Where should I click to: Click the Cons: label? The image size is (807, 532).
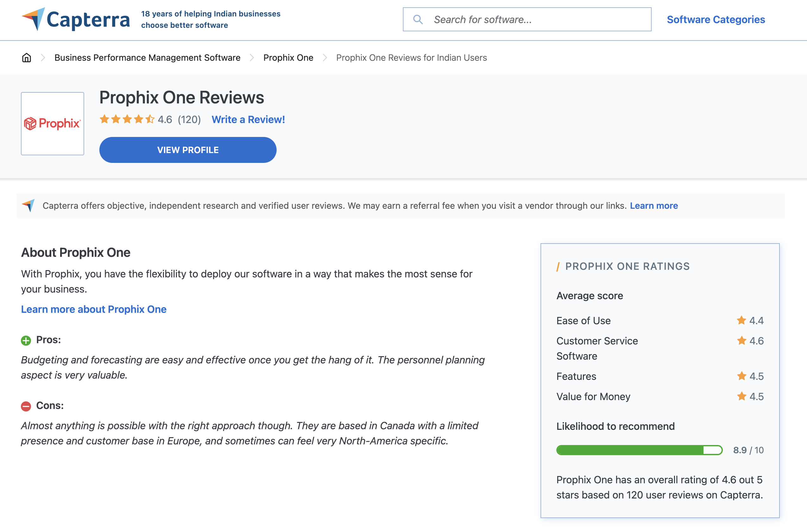pos(50,405)
